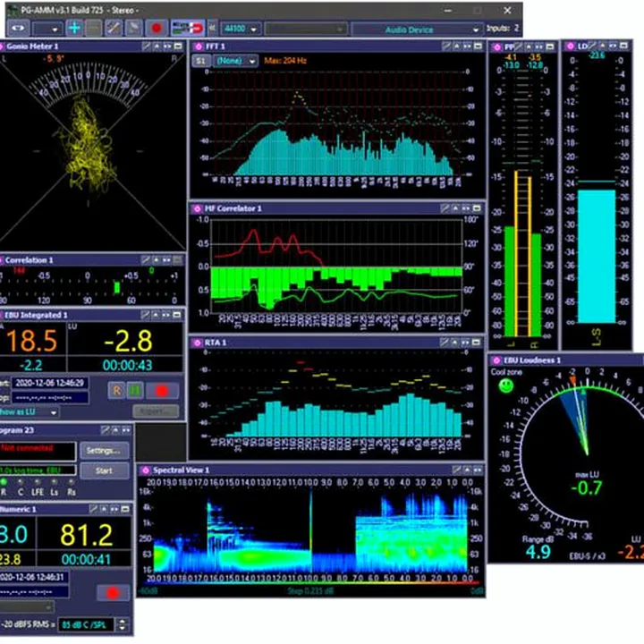The width and height of the screenshot is (644, 644).
Task: Click the double-left-arrow icon before 44100
Action: 212,29
